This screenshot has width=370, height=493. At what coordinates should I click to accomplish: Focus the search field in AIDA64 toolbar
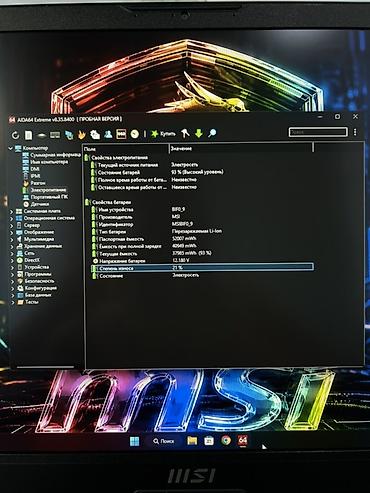coord(318,132)
